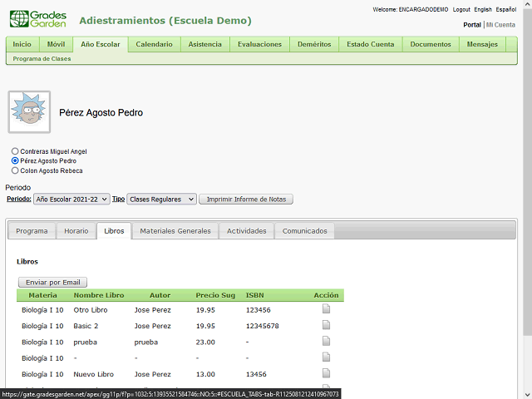Switch to the Actividades tab
Image resolution: width=532 pixels, height=399 pixels.
(x=246, y=231)
